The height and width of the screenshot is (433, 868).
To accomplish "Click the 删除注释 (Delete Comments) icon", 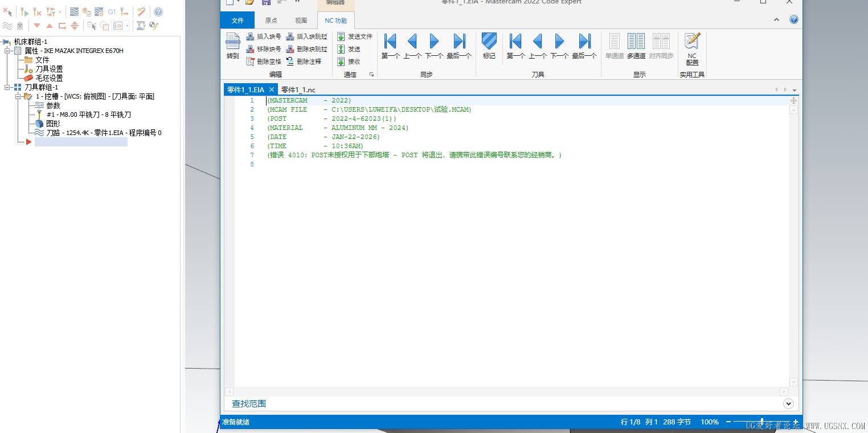I will (306, 61).
